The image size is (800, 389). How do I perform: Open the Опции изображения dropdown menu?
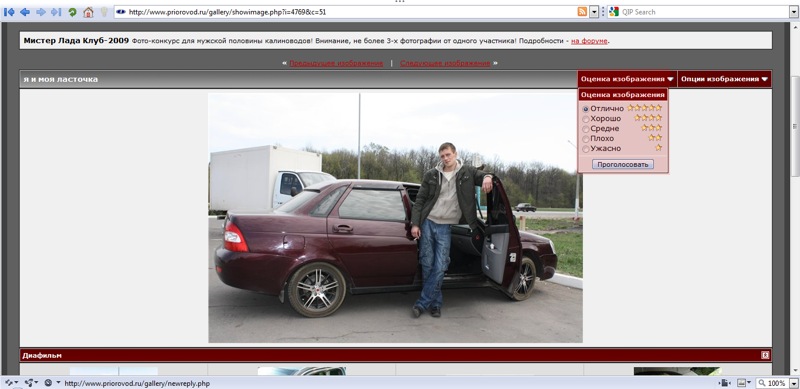[724, 79]
